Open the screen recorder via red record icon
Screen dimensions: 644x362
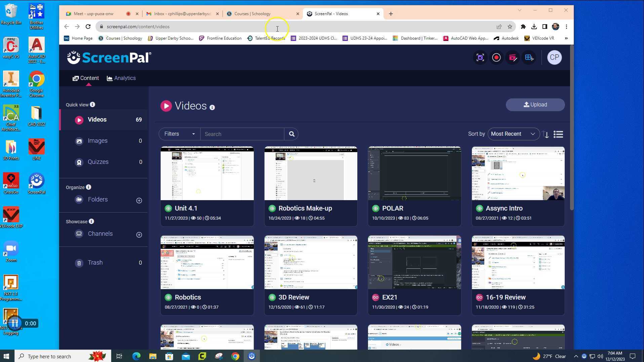click(x=496, y=57)
